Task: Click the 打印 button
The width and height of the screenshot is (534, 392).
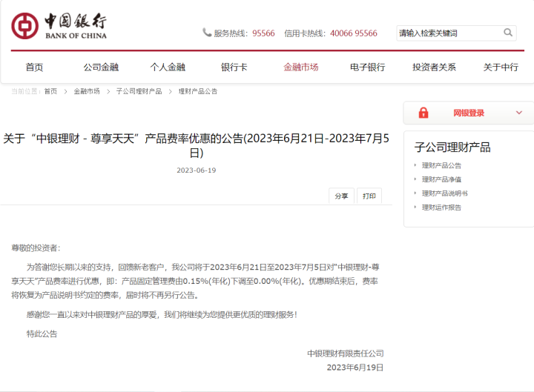Action: (x=369, y=196)
